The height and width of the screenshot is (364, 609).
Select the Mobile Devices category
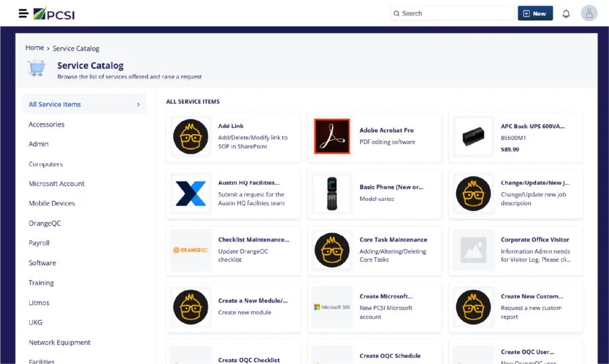(x=51, y=203)
